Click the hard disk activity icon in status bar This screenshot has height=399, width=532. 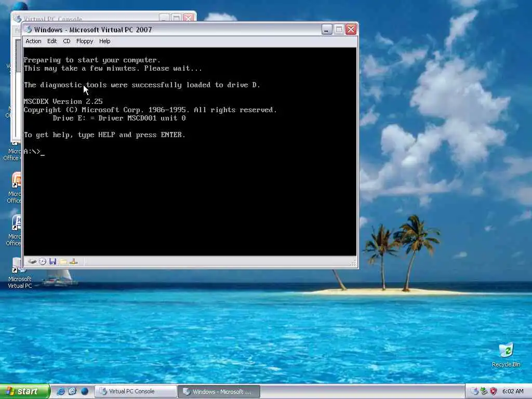pos(32,262)
